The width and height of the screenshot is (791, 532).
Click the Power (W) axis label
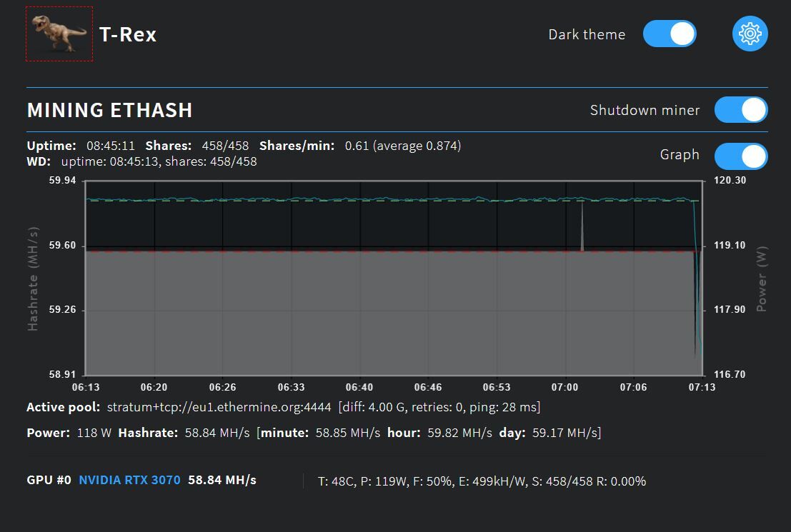point(761,278)
